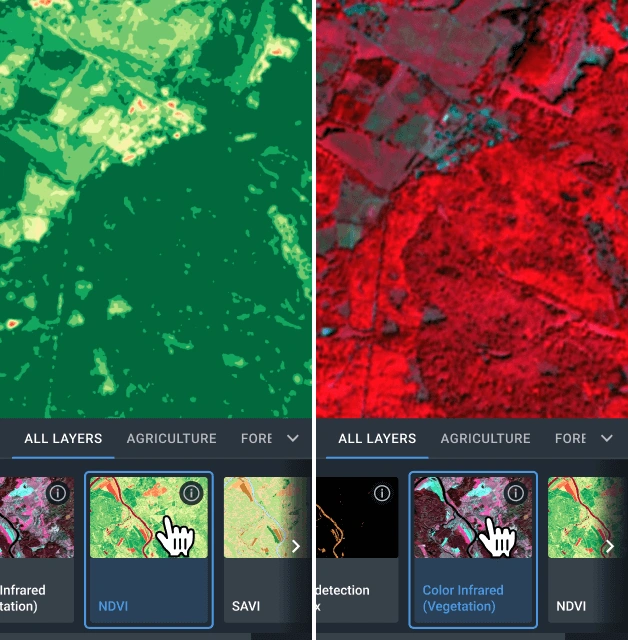Viewport: 628px width, 640px height.
Task: Choose the SAVI layer thumbnail
Action: point(260,517)
